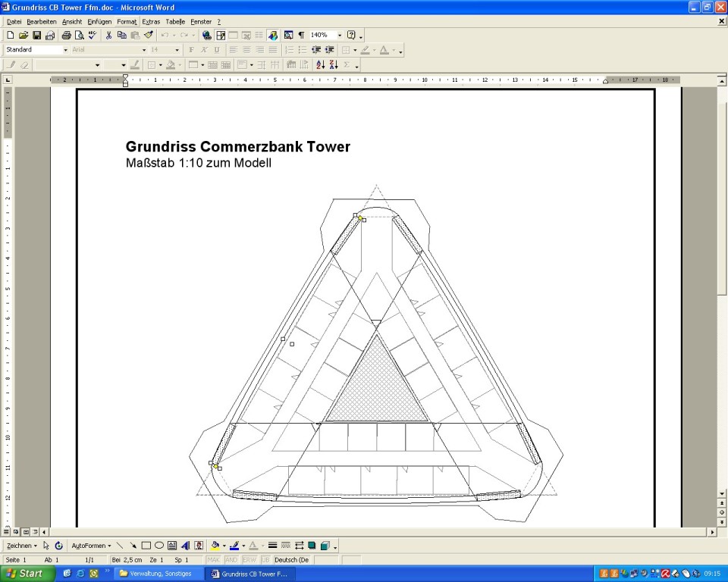The height and width of the screenshot is (582, 728).
Task: Sort descending with the Z-A icon
Action: click(334, 65)
